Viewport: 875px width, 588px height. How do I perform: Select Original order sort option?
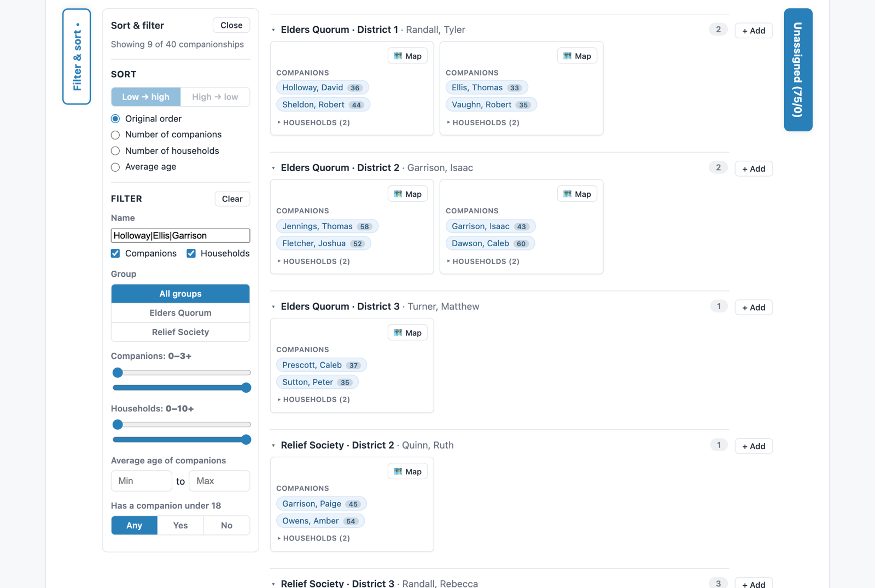[115, 119]
